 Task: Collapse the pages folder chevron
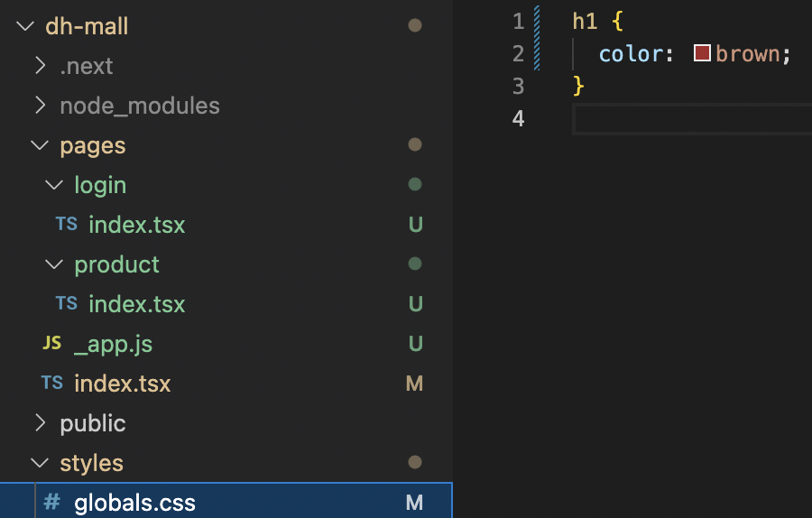tap(40, 145)
